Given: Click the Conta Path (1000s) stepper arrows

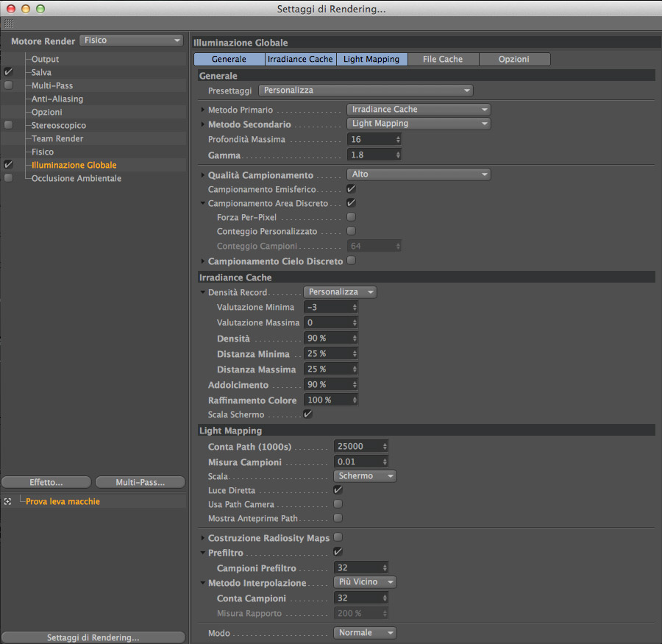Looking at the screenshot, I should coord(385,447).
